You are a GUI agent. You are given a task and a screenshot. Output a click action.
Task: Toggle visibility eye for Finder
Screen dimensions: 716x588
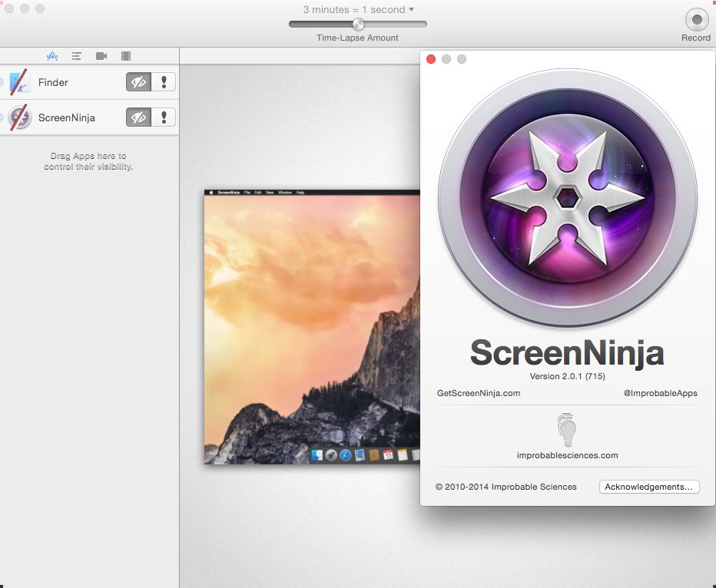click(138, 82)
